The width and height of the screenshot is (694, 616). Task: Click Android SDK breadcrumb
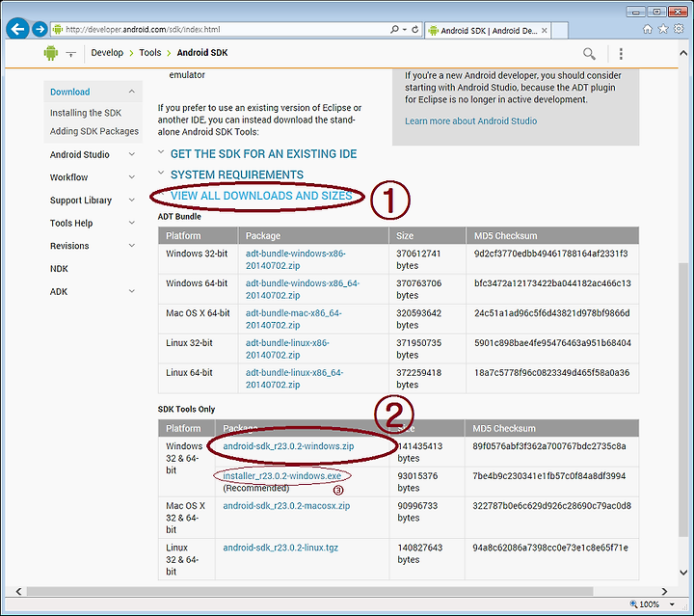pyautogui.click(x=202, y=53)
